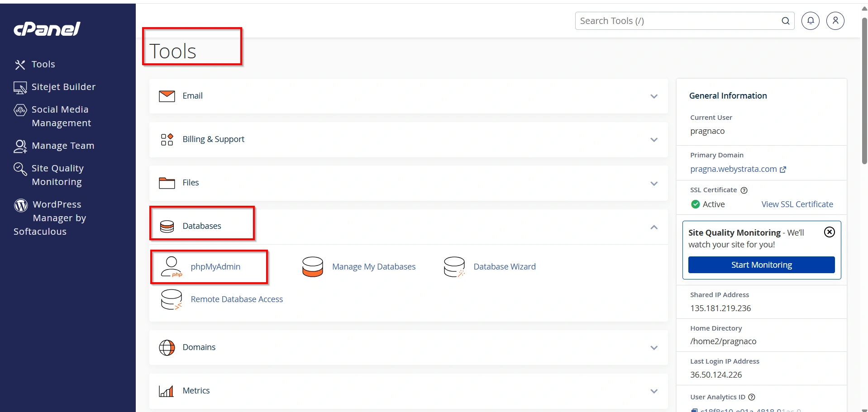868x412 pixels.
Task: Click the Tools wrench icon in sidebar
Action: (x=20, y=65)
